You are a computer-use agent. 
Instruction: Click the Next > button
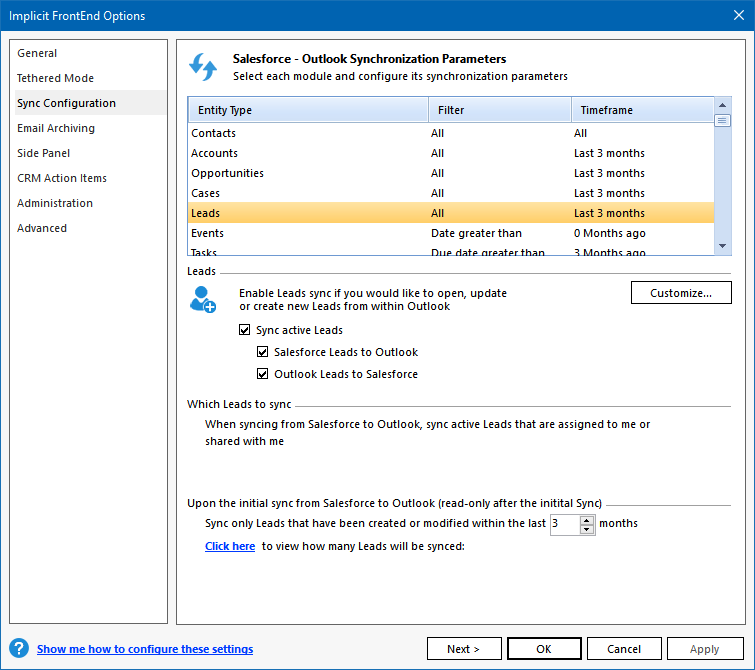tap(464, 649)
